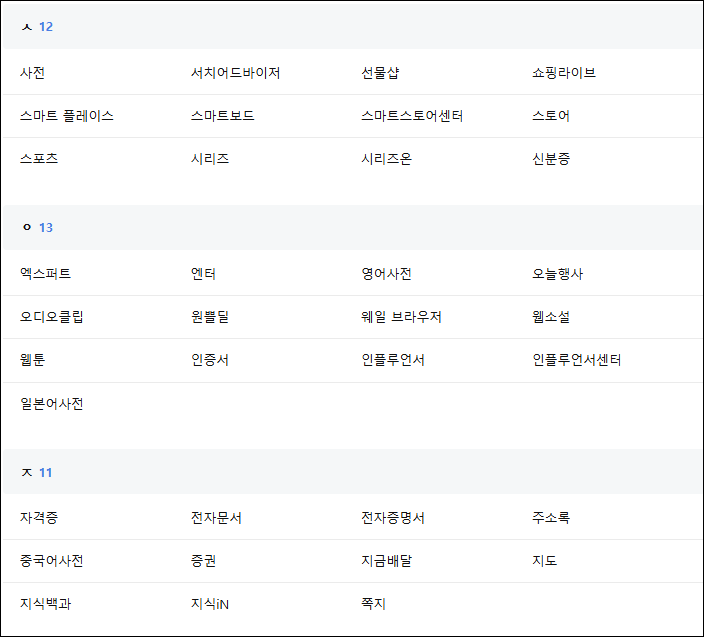Viewport: 704px width, 637px height.
Task: Go to 선물샵
Action: (380, 73)
